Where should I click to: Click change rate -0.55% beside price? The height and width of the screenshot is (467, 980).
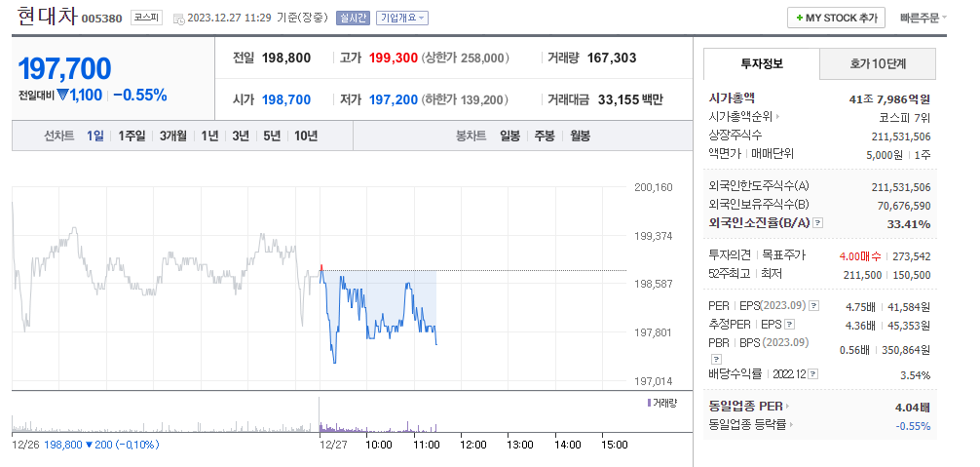[x=140, y=95]
